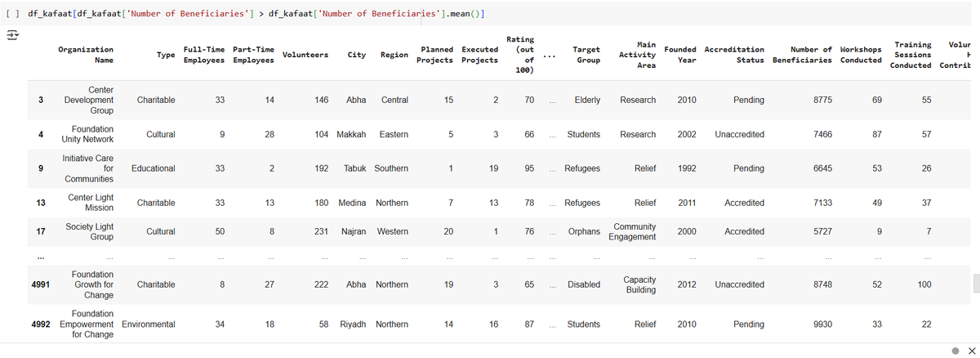The width and height of the screenshot is (980, 358).
Task: Click the 'Training Sessions Conducted' column header
Action: [911, 54]
